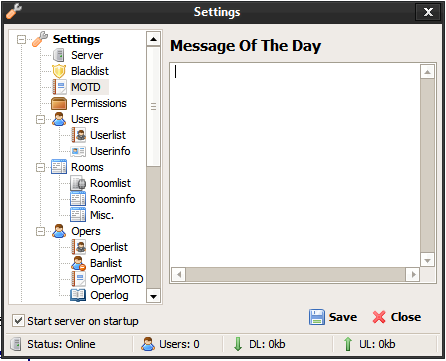Open the Misc. room settings
This screenshot has height=361, width=446.
[x=102, y=215]
